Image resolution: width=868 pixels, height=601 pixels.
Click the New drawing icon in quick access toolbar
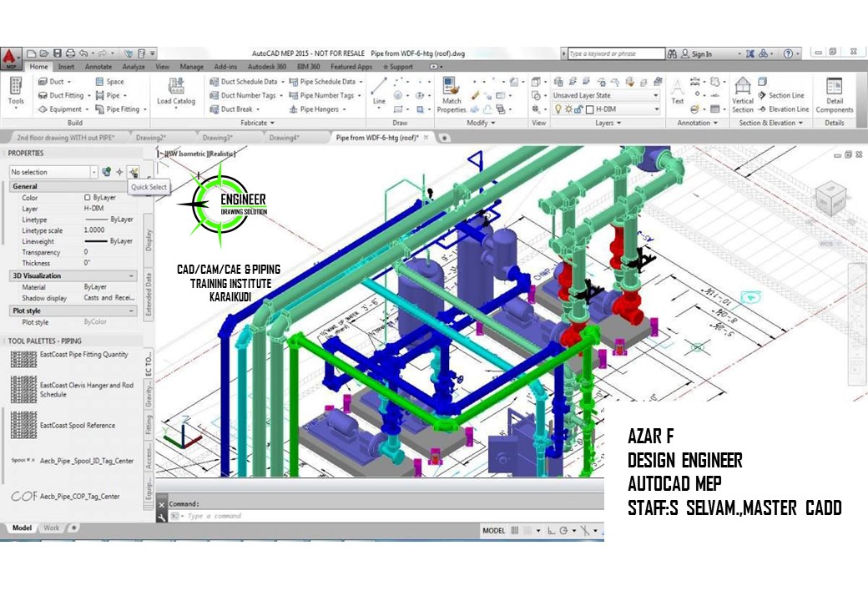(x=32, y=53)
